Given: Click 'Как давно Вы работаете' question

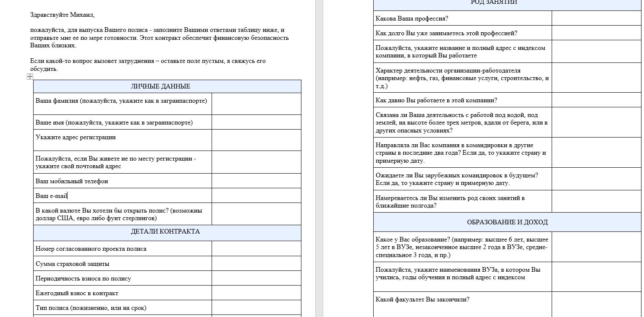Looking at the screenshot, I should [463, 100].
